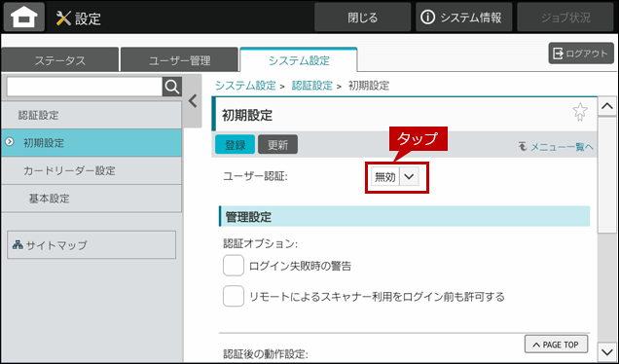The height and width of the screenshot is (364, 619).
Task: Enable ログイン失敗時の警告 checkbox
Action: pyautogui.click(x=234, y=266)
